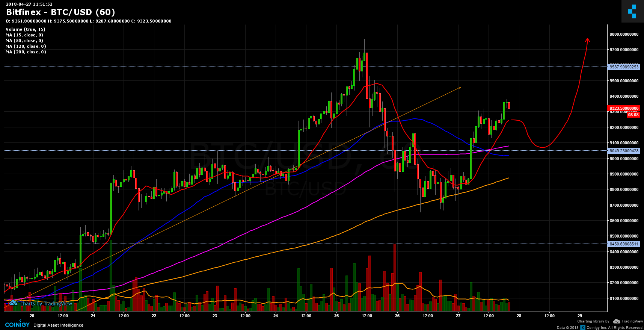This screenshot has width=644, height=330.
Task: Click the small Coinigy icon in copyright line
Action: [x=583, y=327]
